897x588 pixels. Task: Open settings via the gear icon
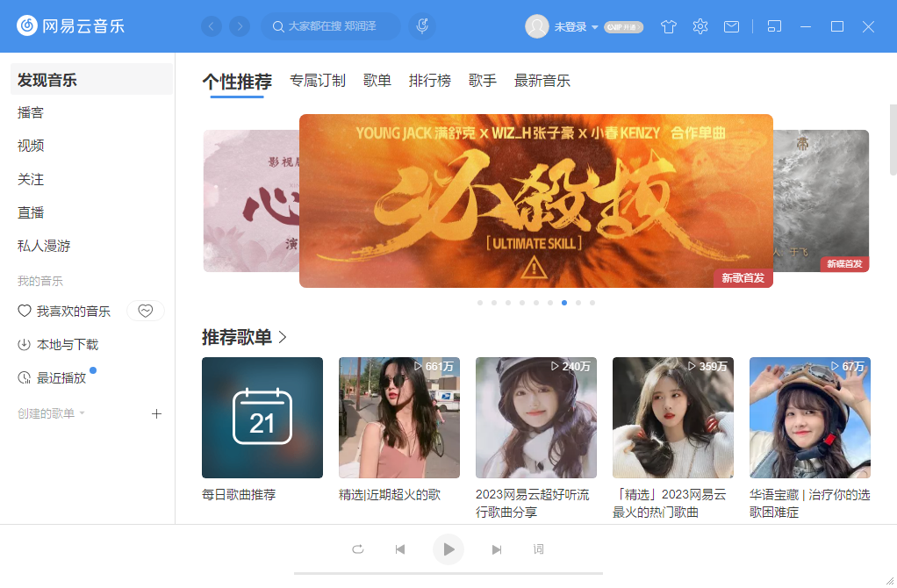click(x=700, y=26)
